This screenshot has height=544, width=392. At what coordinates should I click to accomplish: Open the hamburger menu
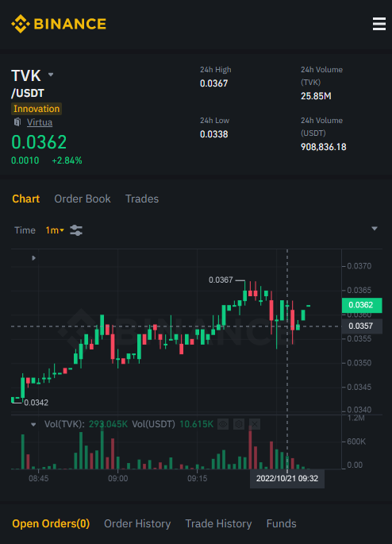[x=379, y=24]
